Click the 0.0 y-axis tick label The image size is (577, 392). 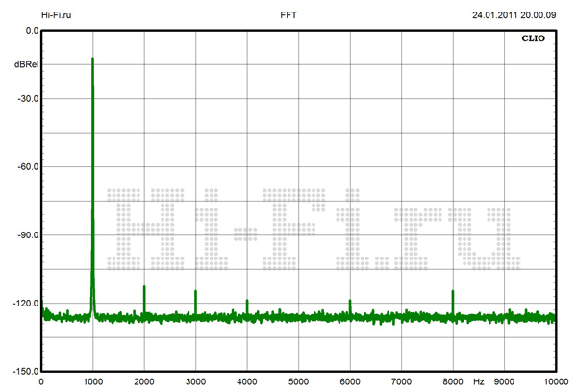tap(29, 30)
